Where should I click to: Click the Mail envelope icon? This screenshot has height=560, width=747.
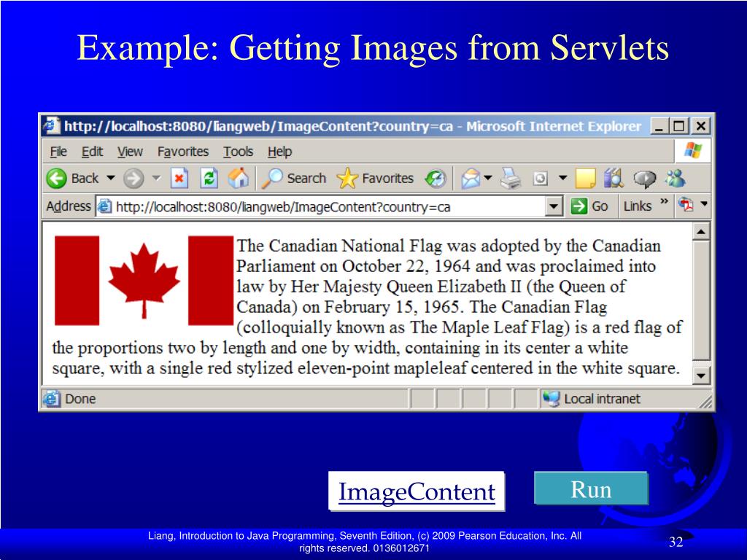[471, 179]
